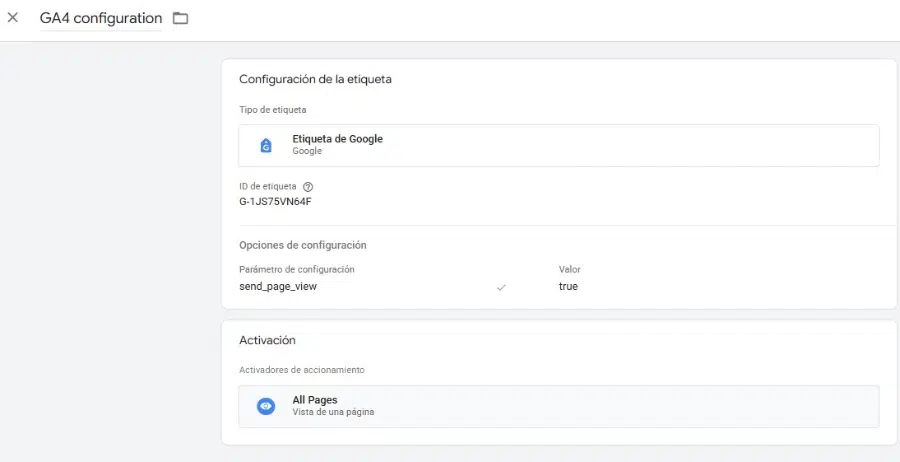The width and height of the screenshot is (900, 462).
Task: Click the folder icon beside tag name
Action: coord(181,18)
